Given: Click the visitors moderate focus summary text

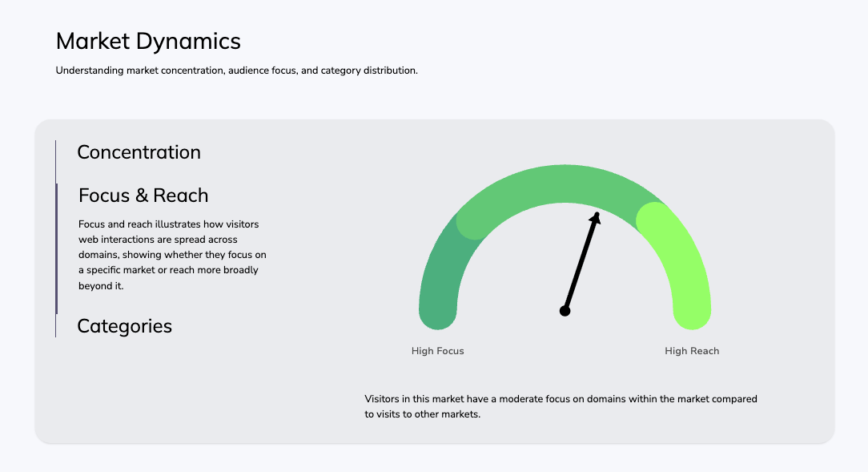Looking at the screenshot, I should (x=561, y=406).
